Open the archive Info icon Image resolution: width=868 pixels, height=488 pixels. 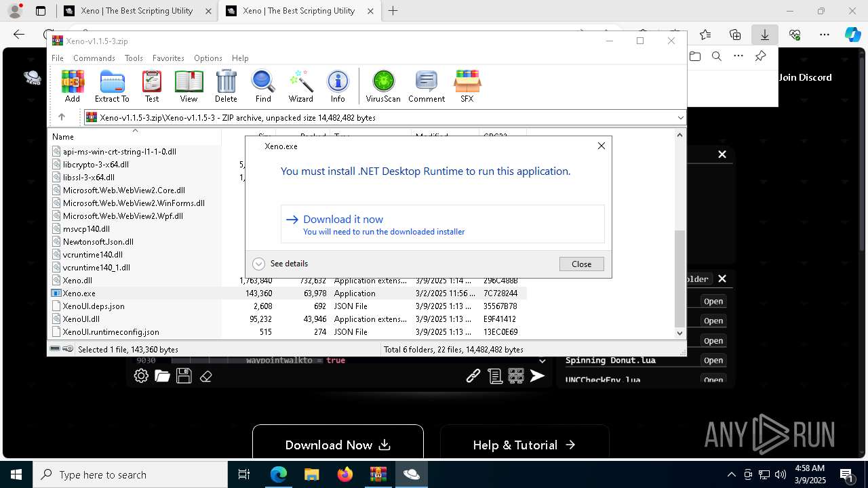click(338, 86)
